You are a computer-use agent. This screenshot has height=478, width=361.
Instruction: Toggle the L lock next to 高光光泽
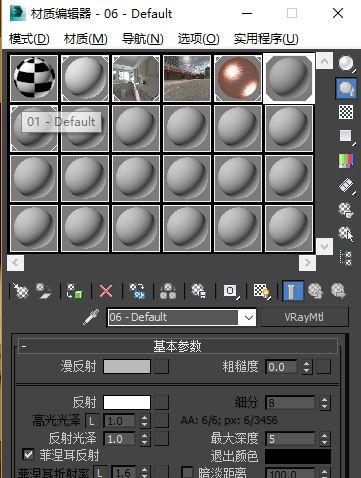tap(91, 421)
